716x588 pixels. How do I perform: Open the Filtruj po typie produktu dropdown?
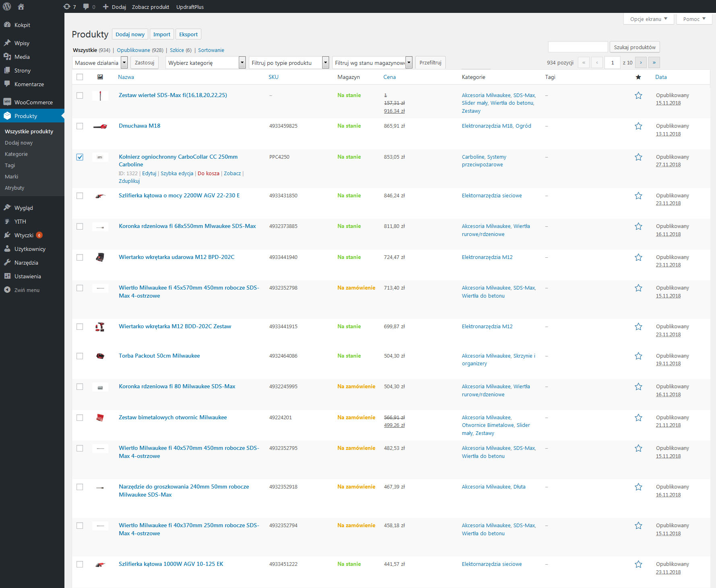click(289, 62)
